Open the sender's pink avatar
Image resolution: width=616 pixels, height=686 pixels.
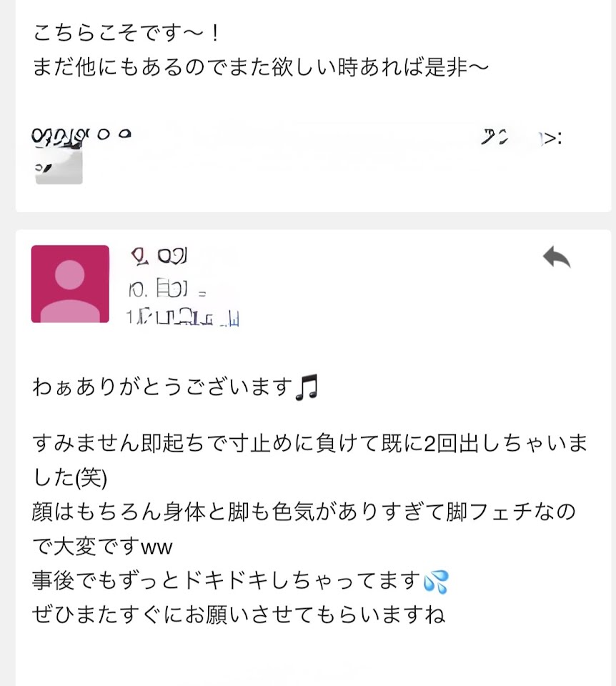click(70, 284)
